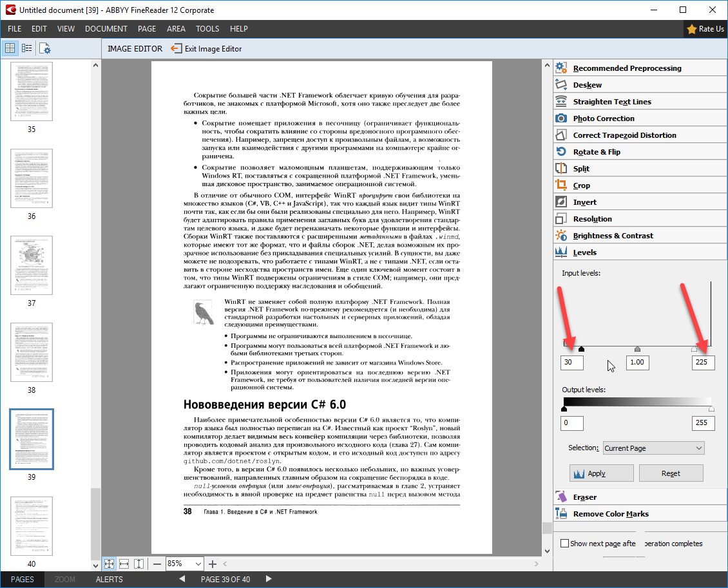728x588 pixels.
Task: Click the Photo Correction camera icon
Action: click(561, 118)
